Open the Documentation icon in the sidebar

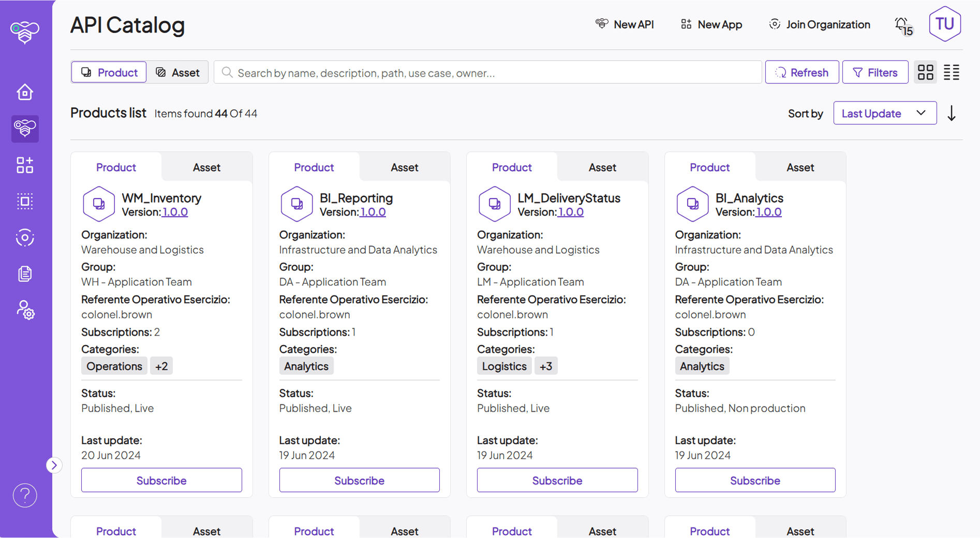[24, 273]
